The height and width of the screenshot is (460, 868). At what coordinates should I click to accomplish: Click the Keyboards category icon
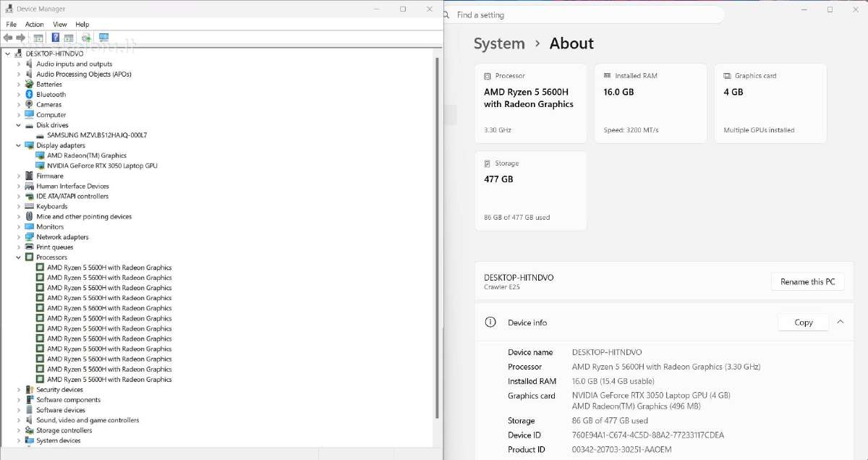point(30,207)
